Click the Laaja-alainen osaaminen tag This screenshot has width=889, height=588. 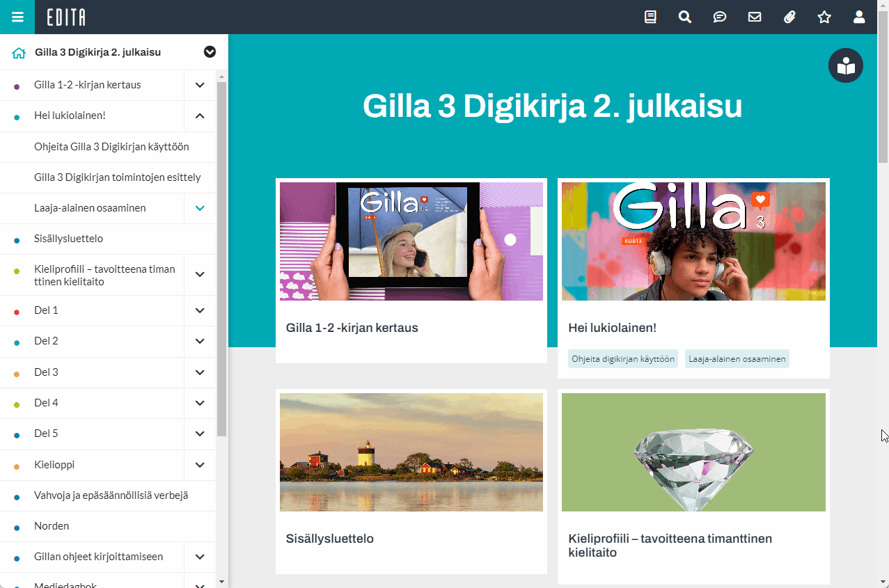click(x=737, y=359)
